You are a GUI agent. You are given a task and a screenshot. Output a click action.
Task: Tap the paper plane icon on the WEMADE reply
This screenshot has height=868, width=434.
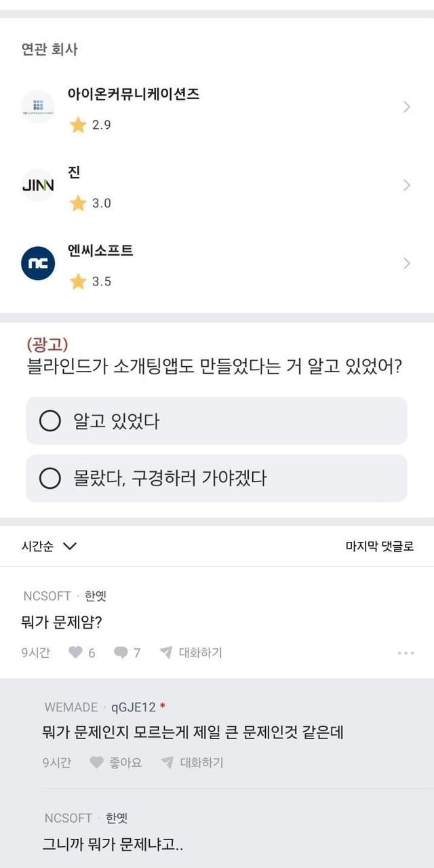(x=167, y=762)
